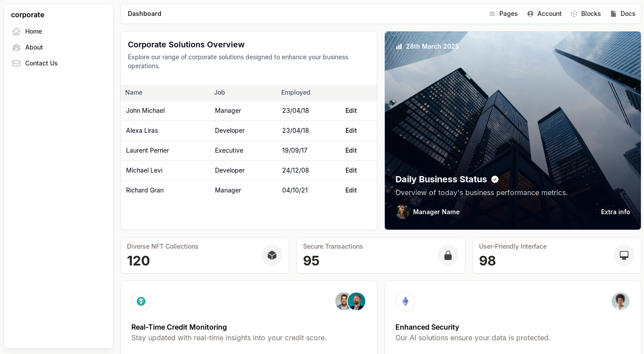Open the Docs link in top bar
This screenshot has height=354, width=644.
(x=623, y=14)
